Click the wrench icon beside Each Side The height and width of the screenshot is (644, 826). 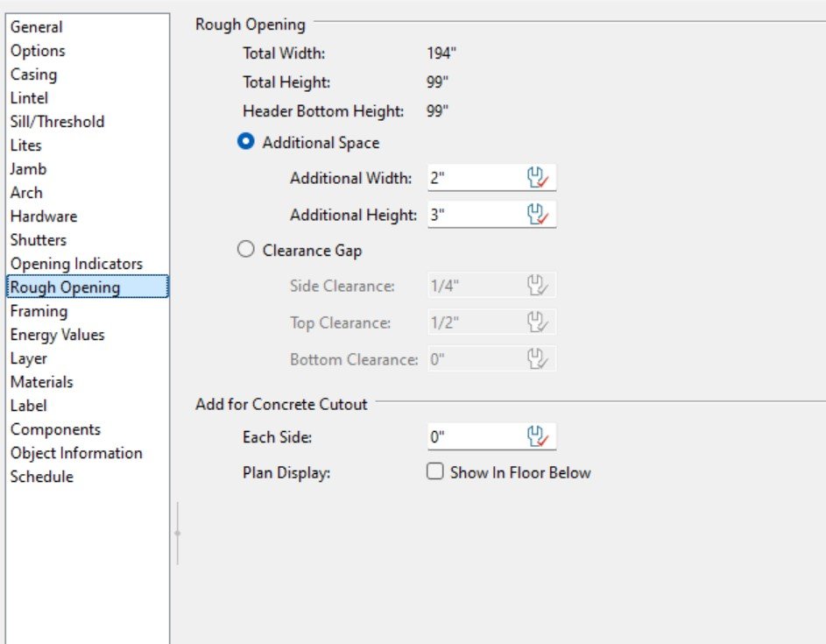click(x=537, y=436)
